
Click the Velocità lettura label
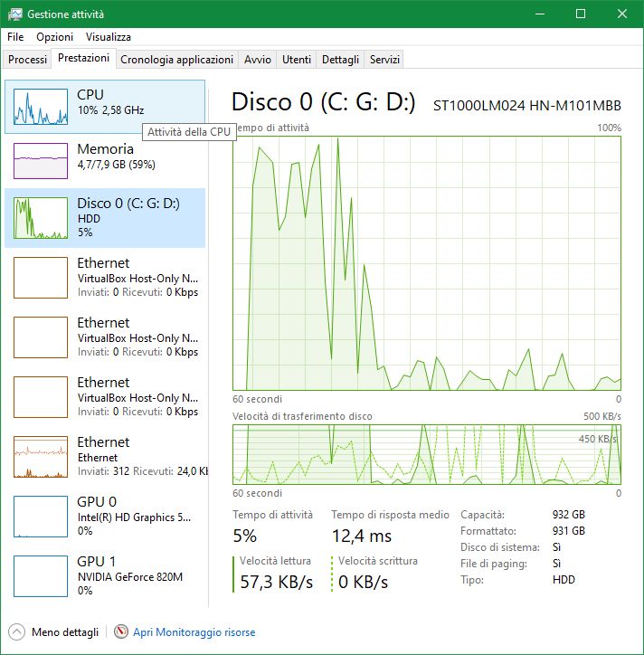(275, 561)
